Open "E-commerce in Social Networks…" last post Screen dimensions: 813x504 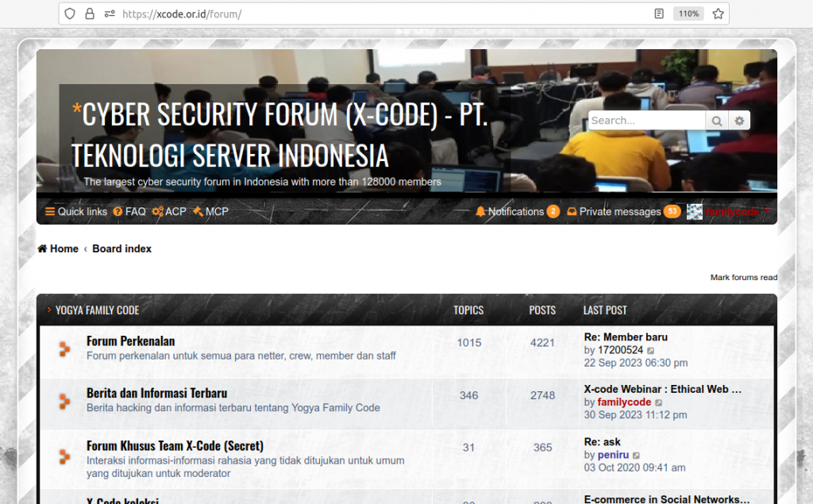[x=667, y=498]
